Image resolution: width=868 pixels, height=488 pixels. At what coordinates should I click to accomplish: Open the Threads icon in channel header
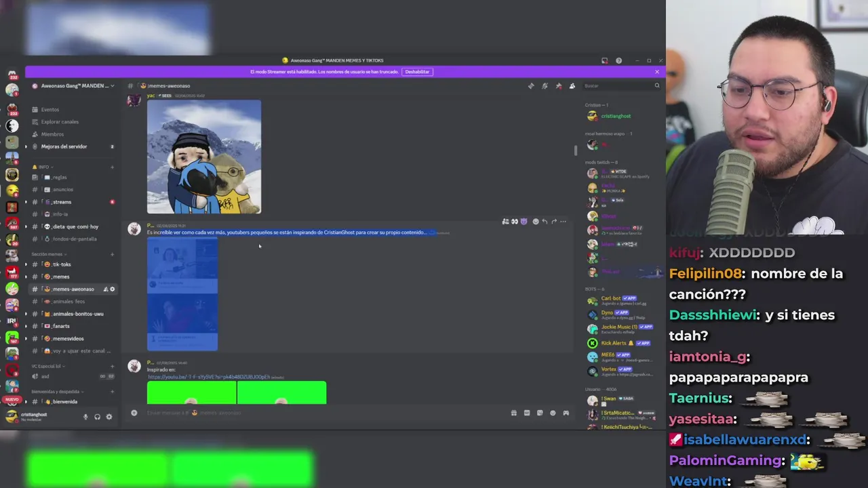(x=531, y=86)
